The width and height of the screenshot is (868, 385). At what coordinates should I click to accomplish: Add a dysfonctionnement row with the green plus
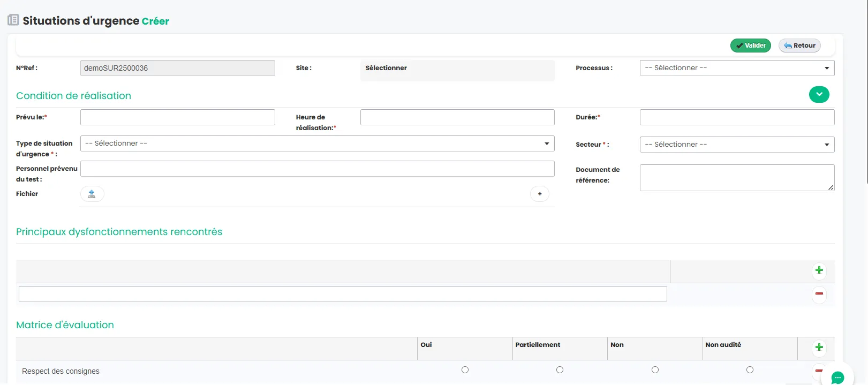tap(819, 270)
